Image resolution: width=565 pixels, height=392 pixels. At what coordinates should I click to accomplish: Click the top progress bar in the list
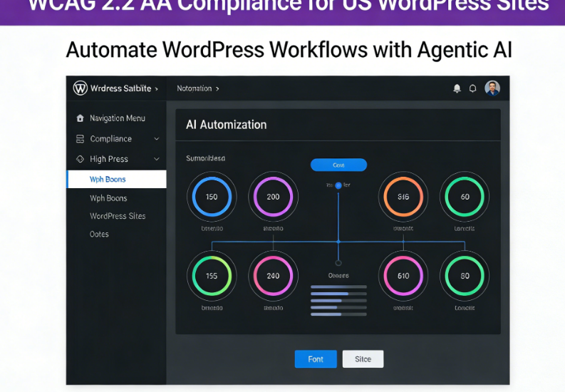338,287
